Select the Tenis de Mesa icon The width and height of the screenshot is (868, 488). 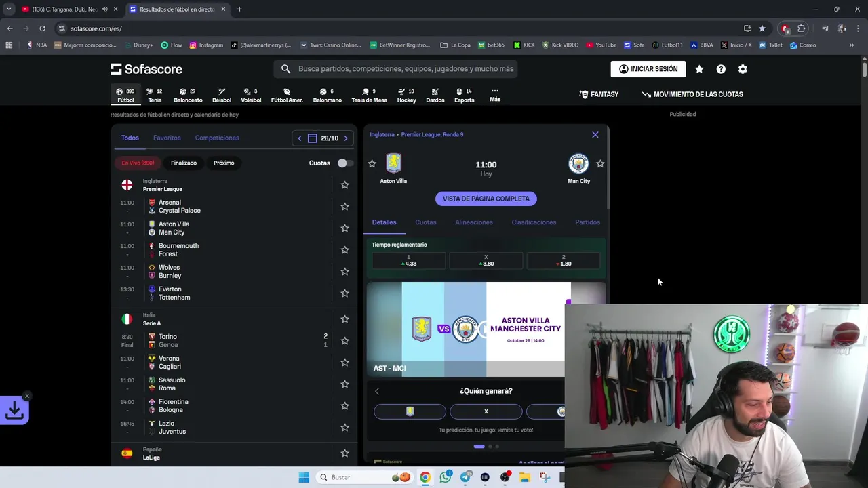[x=369, y=95]
